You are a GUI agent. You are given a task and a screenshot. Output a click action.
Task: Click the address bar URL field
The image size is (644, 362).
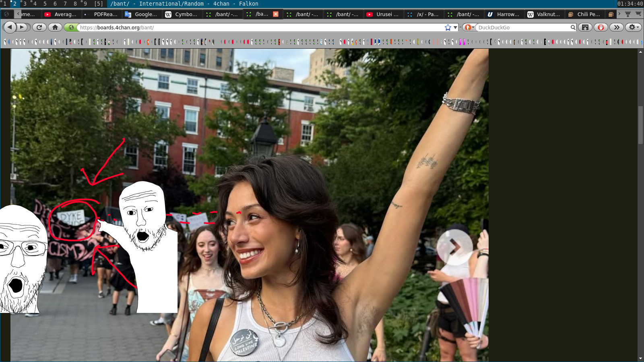258,27
